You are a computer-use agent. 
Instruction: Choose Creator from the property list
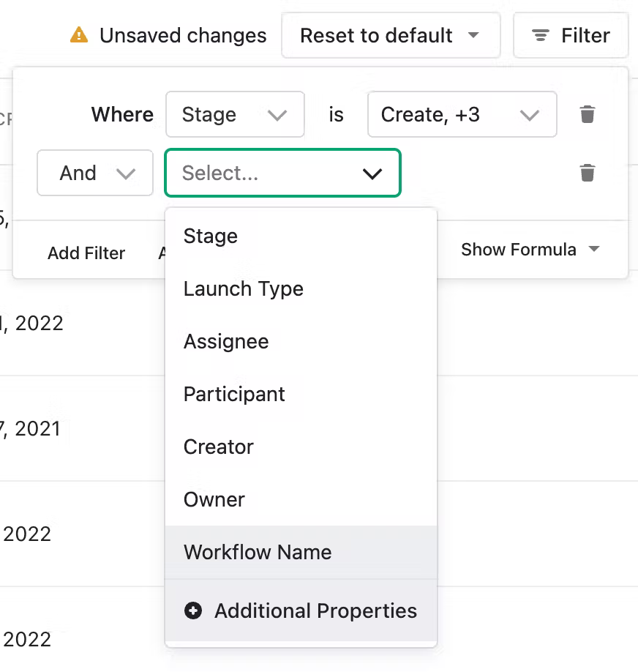click(x=301, y=447)
